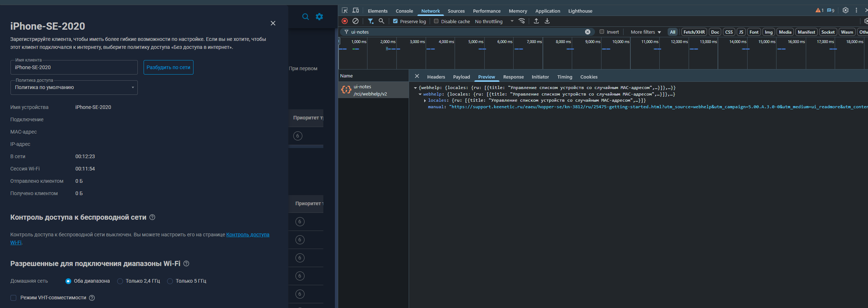Click the Имя клиента input field
This screenshot has width=868, height=308.
[74, 68]
